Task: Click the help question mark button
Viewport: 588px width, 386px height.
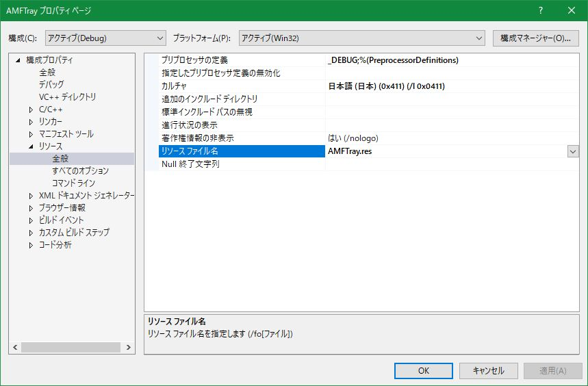Action: point(541,10)
